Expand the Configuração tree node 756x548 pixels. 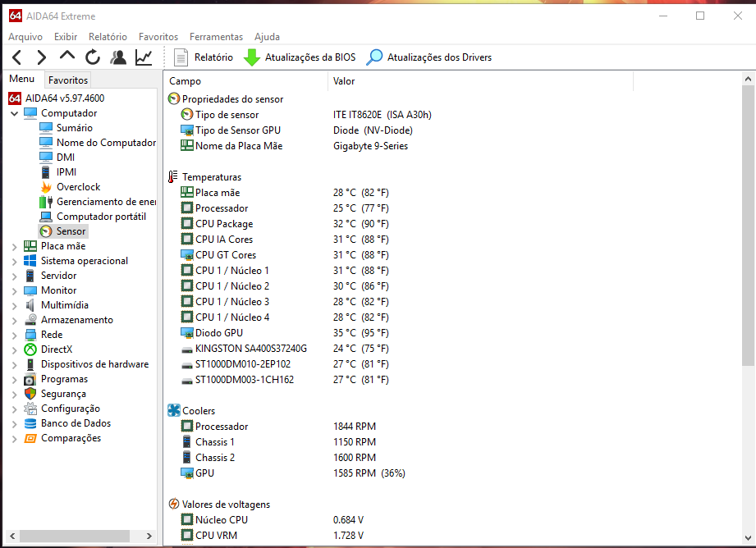(15, 409)
